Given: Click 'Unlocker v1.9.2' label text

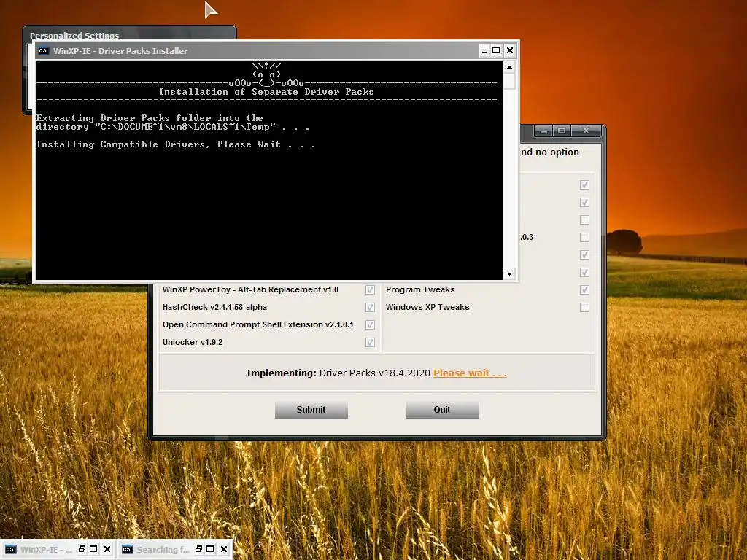Looking at the screenshot, I should pyautogui.click(x=193, y=342).
